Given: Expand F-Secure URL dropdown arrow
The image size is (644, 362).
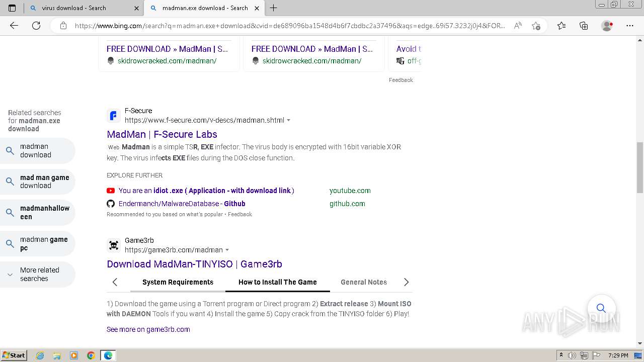Looking at the screenshot, I should (288, 120).
